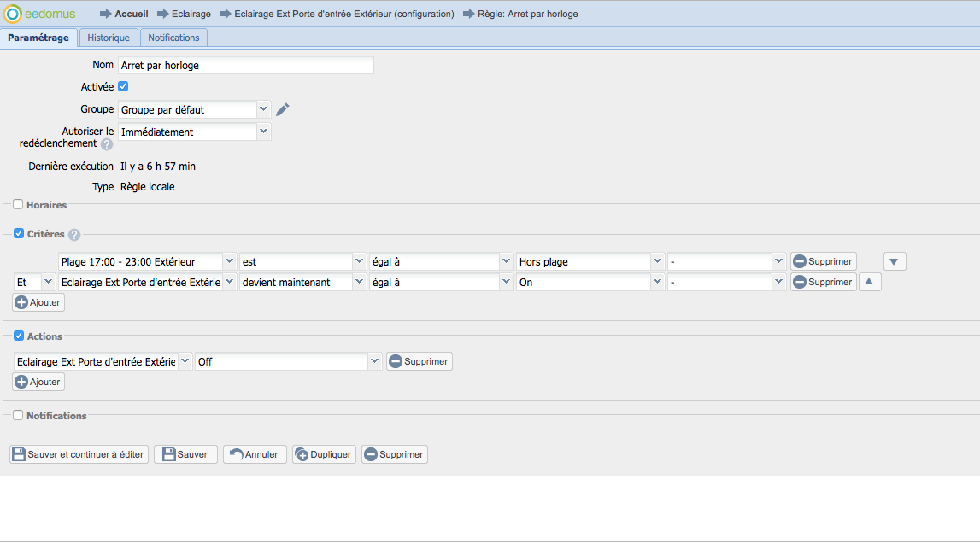Move first criterion down with arrow

[x=895, y=262]
